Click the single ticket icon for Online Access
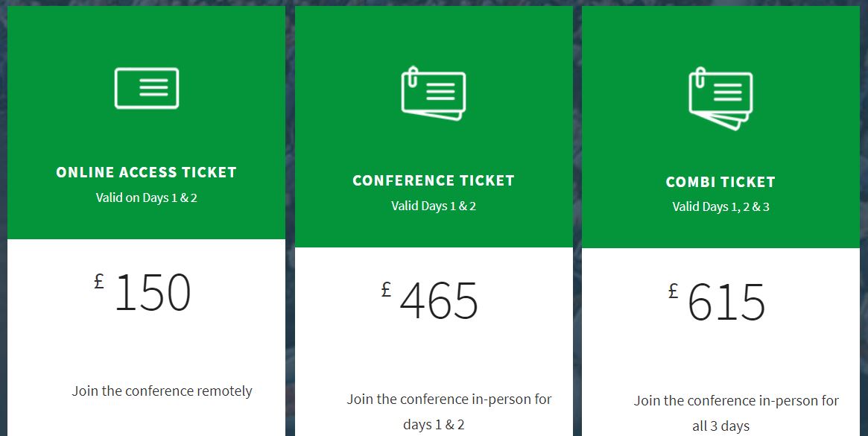The height and width of the screenshot is (436, 868). click(147, 89)
